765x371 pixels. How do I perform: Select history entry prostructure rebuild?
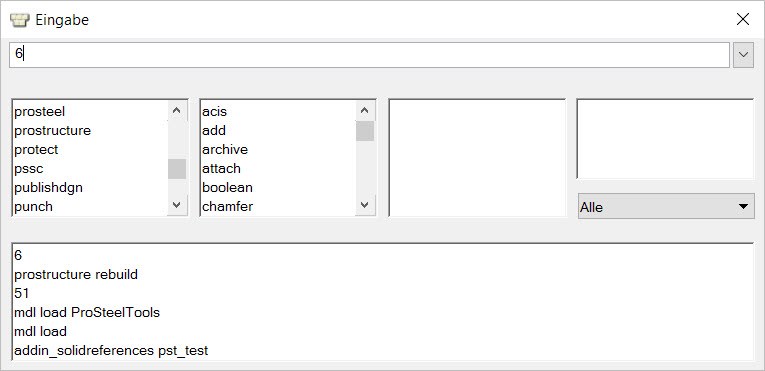(76, 274)
